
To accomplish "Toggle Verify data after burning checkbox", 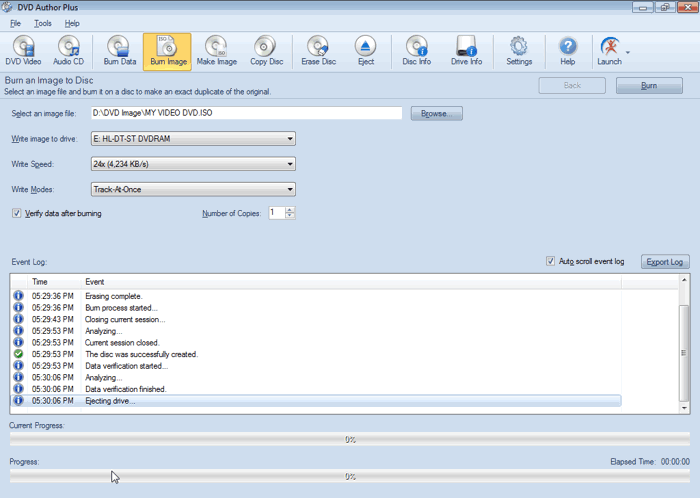I will click(17, 213).
